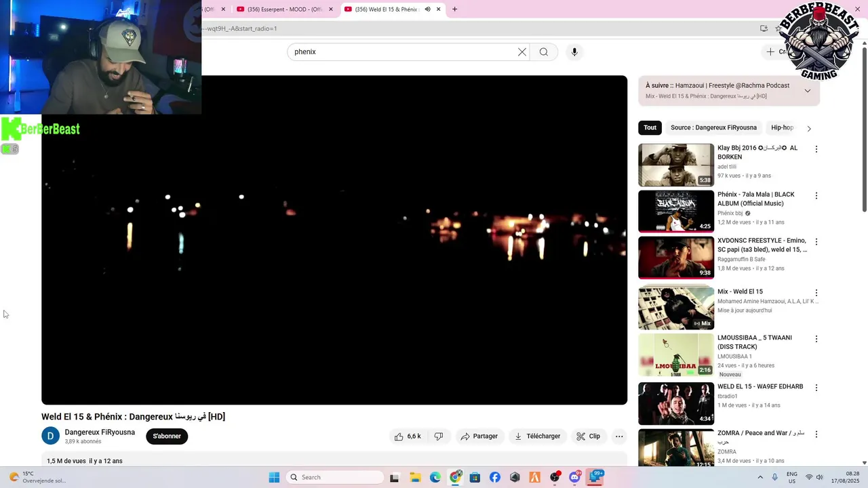
Task: Open the Dangereux FiRyousna channel name link
Action: (x=100, y=432)
